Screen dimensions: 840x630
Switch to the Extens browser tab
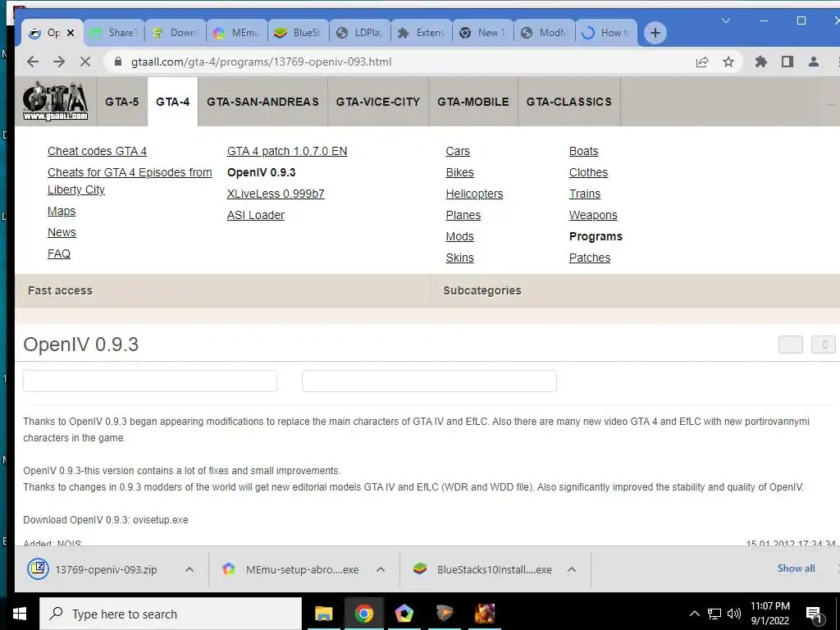click(422, 33)
